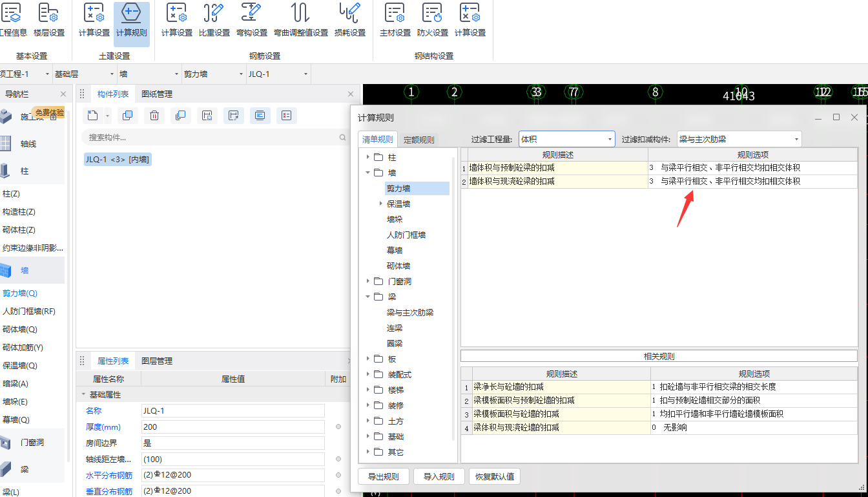This screenshot has width=868, height=497.
Task: Open 损耗设置 in the ribbon
Action: tap(350, 21)
